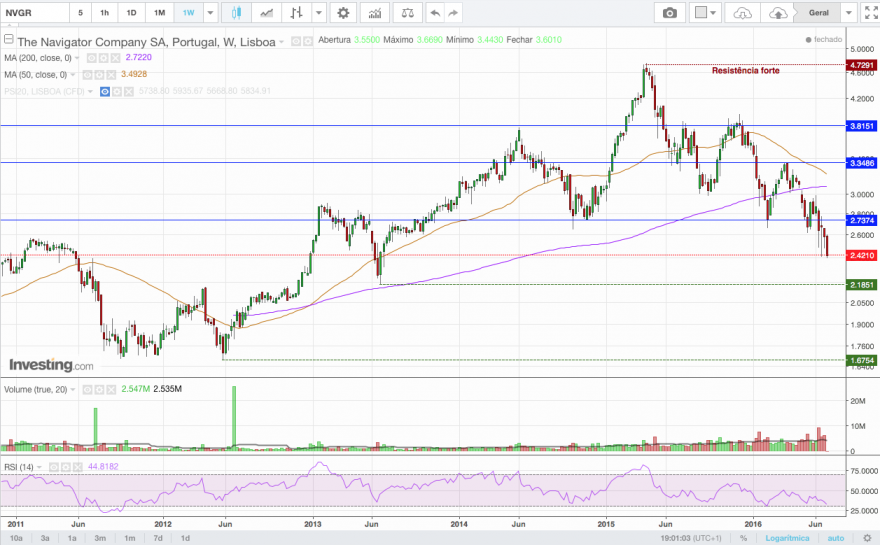This screenshot has height=545, width=880.
Task: Load chart layout from cloud
Action: pos(742,12)
